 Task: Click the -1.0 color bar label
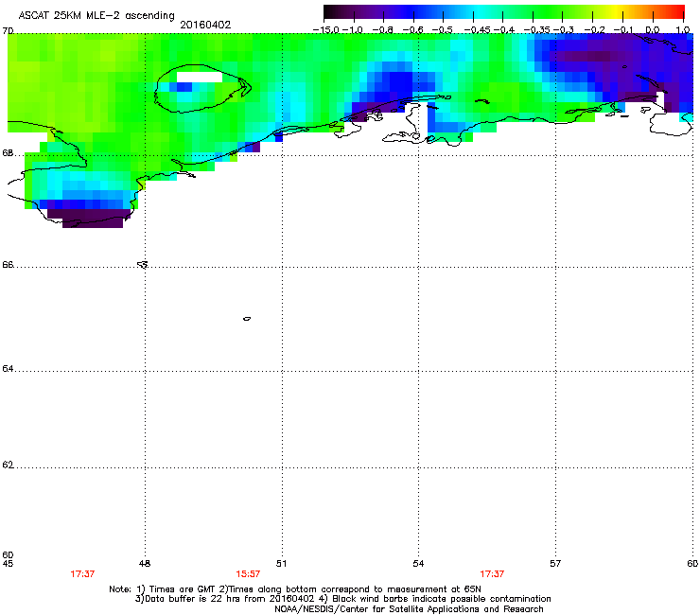(353, 30)
